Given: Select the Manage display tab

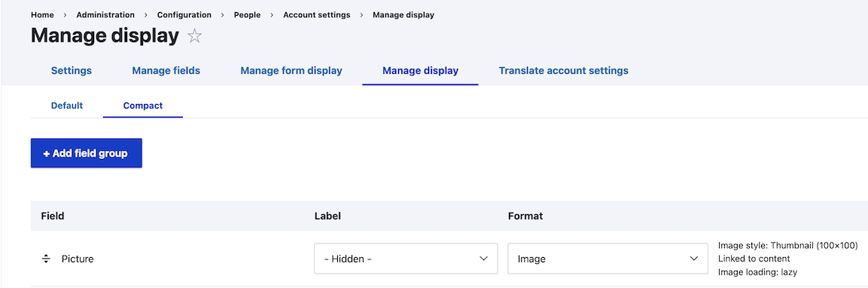Looking at the screenshot, I should click(420, 71).
